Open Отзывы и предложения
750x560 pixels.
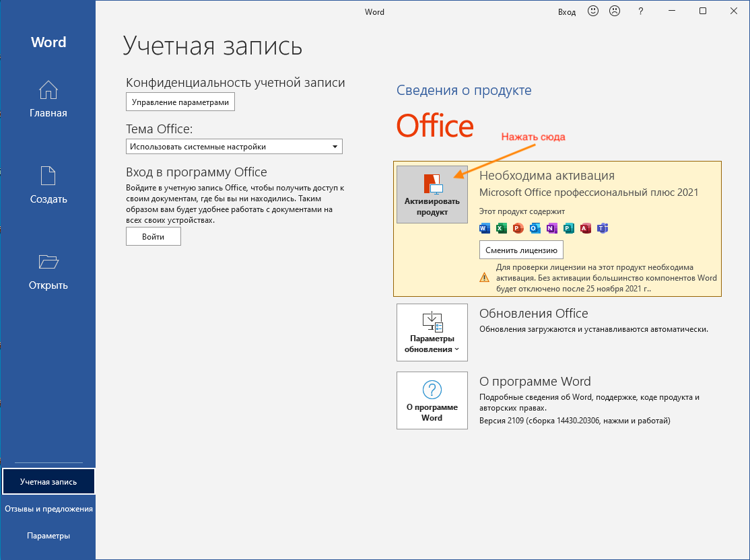(x=48, y=509)
